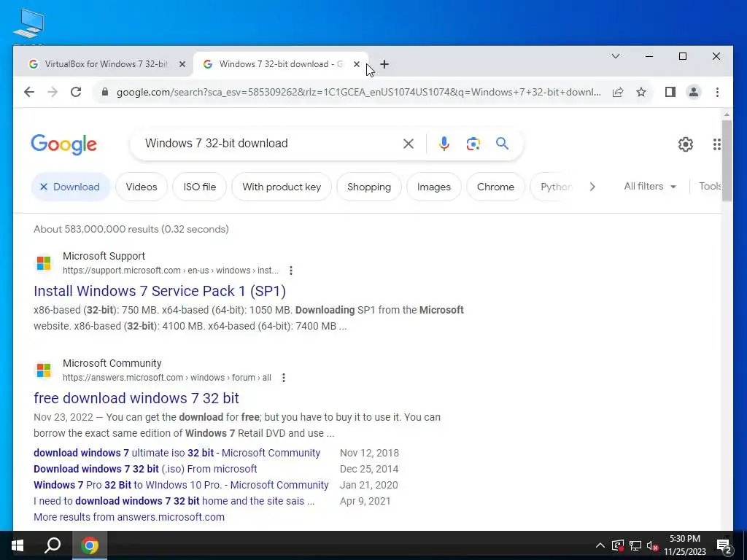Open Chrome tab search dropdown
The width and height of the screenshot is (747, 560).
[616, 56]
